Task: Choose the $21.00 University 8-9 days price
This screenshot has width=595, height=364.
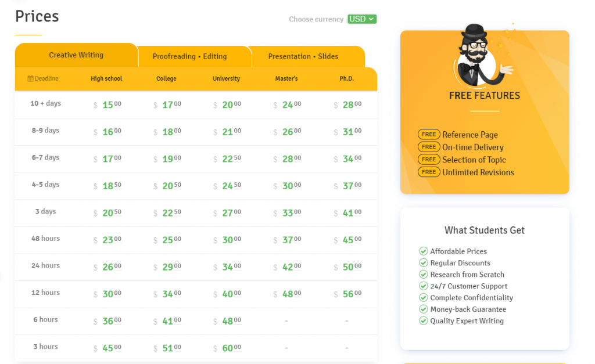Action: click(x=227, y=132)
